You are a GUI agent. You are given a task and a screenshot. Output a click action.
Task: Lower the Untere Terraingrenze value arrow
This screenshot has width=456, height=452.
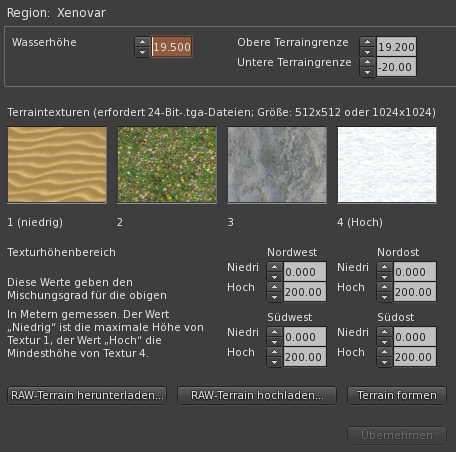367,72
